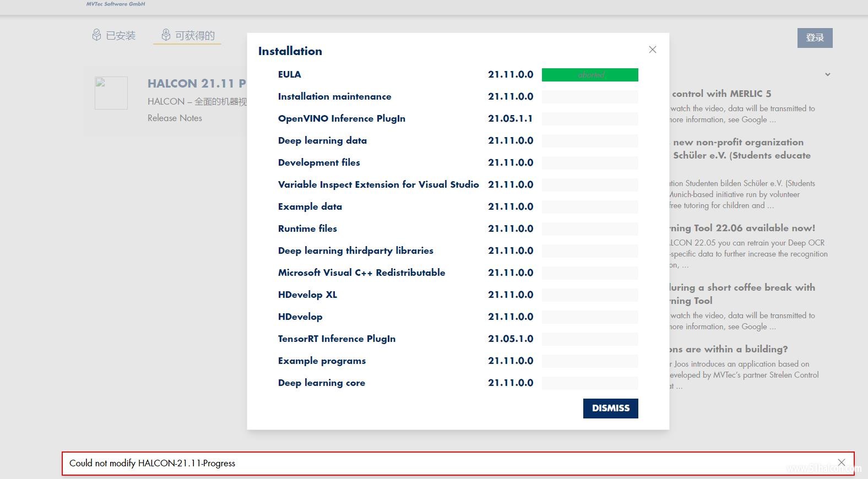This screenshot has width=868, height=479.
Task: Close the Installation dialog with the X icon
Action: pos(653,50)
